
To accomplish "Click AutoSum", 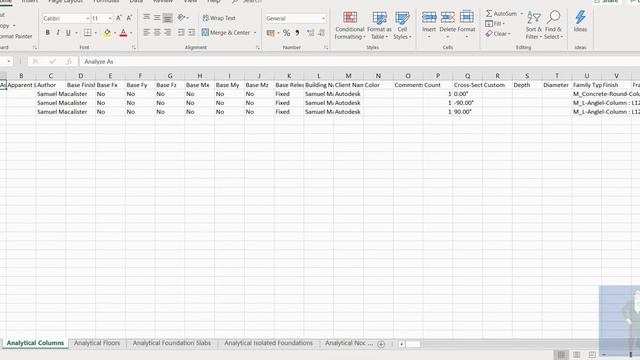I will pos(502,13).
